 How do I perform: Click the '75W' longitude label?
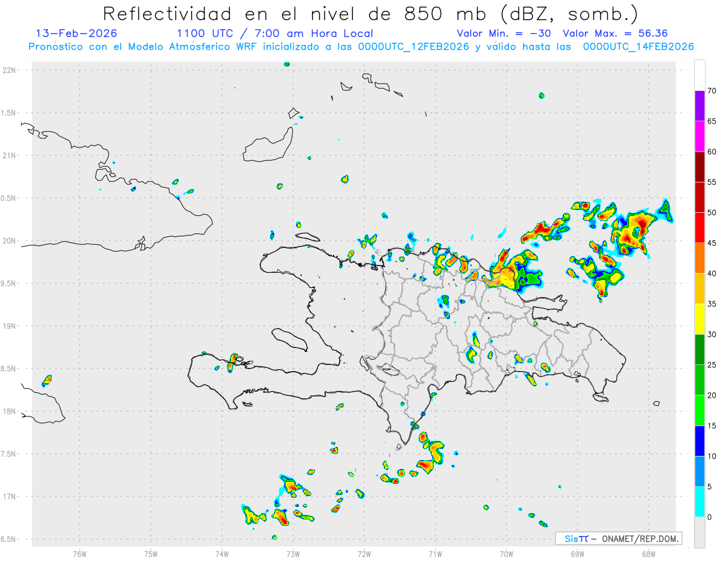coord(151,554)
